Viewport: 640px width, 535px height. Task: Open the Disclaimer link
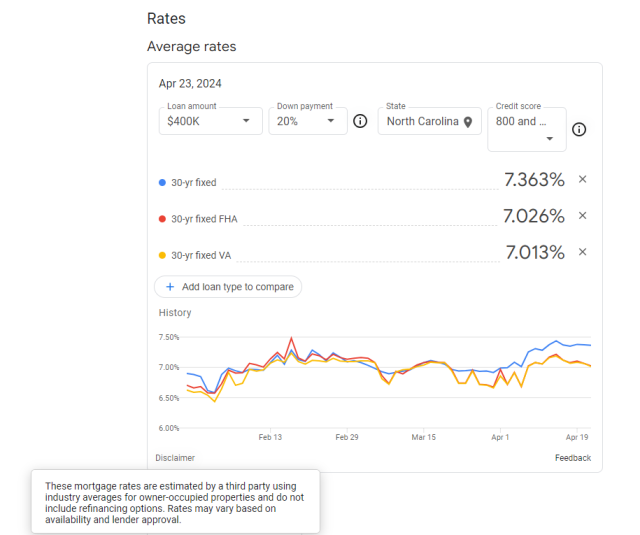pyautogui.click(x=175, y=458)
